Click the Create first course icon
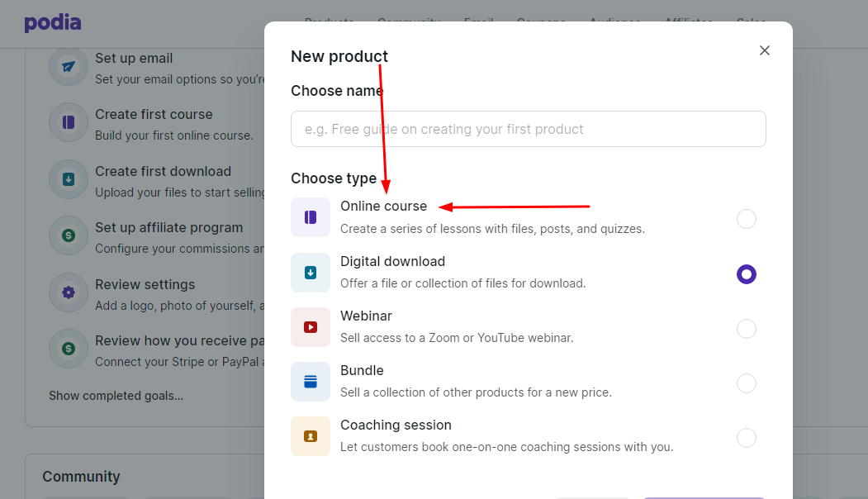Viewport: 868px width, 499px height. coord(68,122)
